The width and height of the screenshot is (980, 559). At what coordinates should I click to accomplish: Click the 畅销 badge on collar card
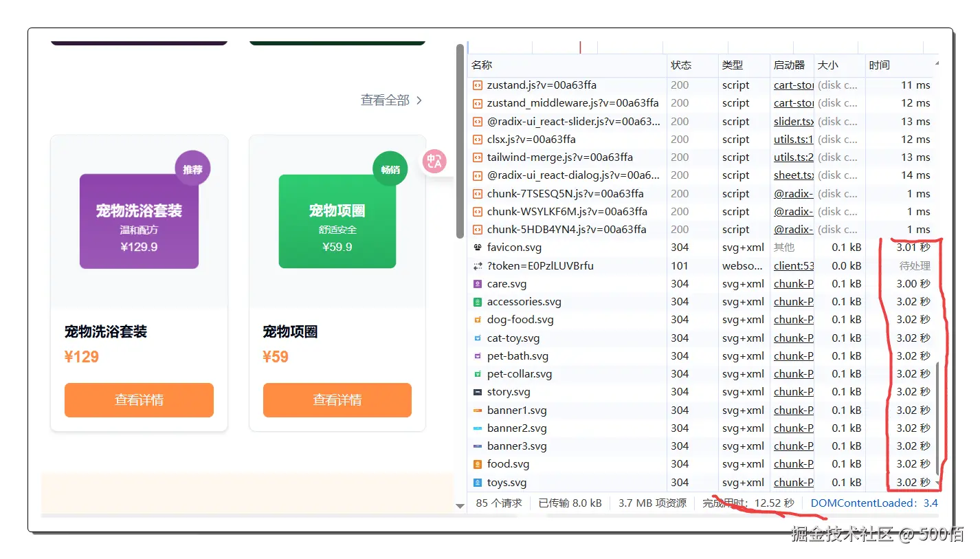click(390, 168)
